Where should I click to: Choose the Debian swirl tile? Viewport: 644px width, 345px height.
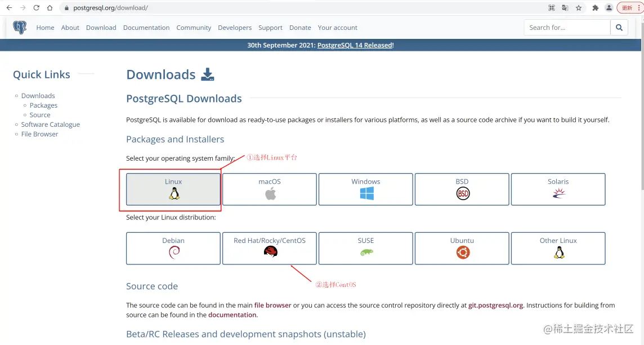(173, 249)
